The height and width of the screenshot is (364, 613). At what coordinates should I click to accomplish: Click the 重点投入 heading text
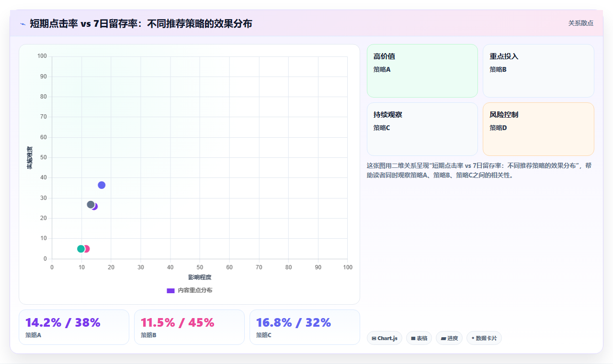point(504,56)
